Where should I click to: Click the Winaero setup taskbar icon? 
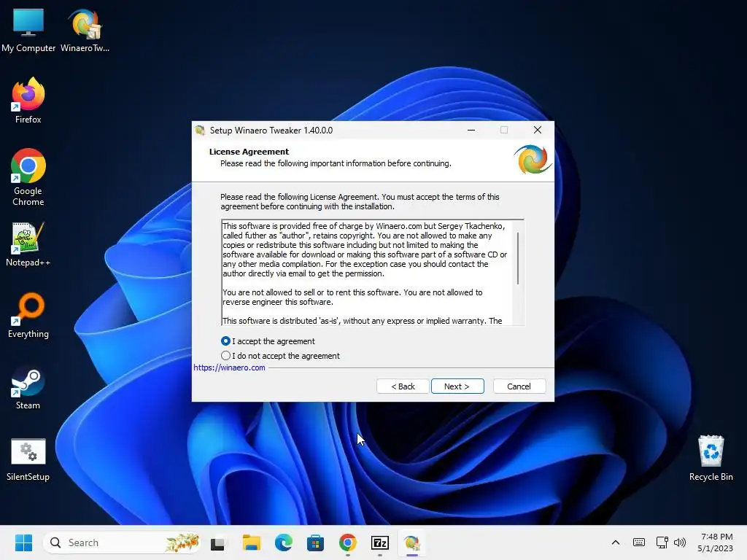click(x=412, y=542)
